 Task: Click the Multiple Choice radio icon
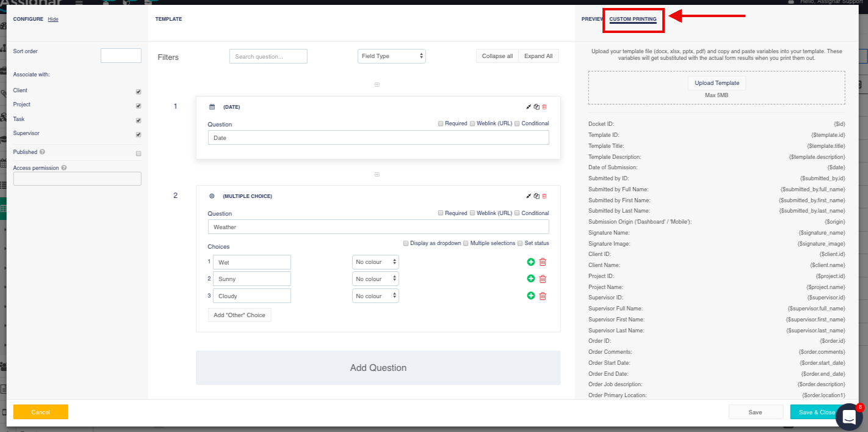[x=212, y=196]
